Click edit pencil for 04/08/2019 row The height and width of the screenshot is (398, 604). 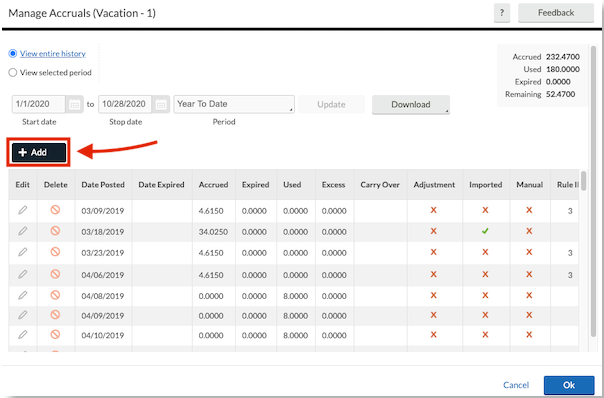[x=23, y=295]
